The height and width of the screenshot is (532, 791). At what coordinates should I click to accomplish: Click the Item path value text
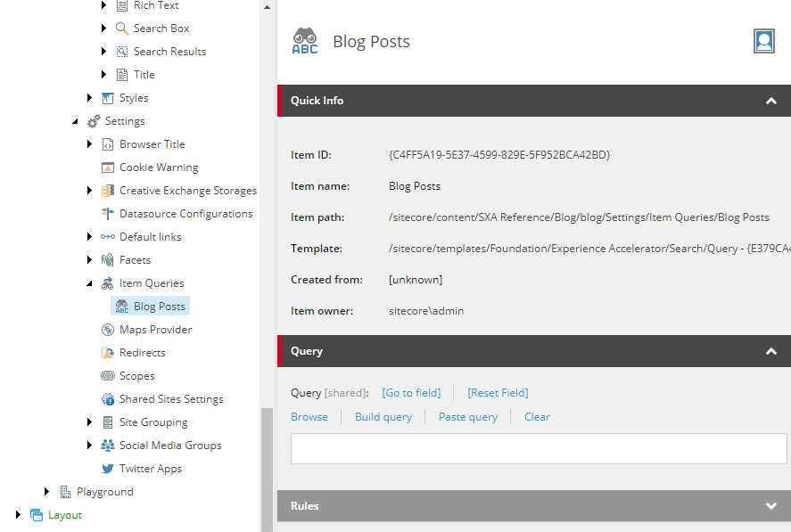(579, 217)
